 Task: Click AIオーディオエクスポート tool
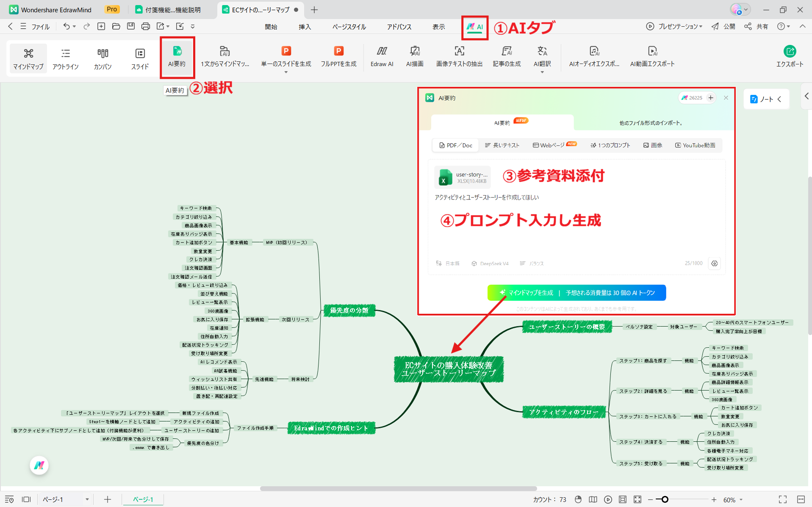[594, 57]
